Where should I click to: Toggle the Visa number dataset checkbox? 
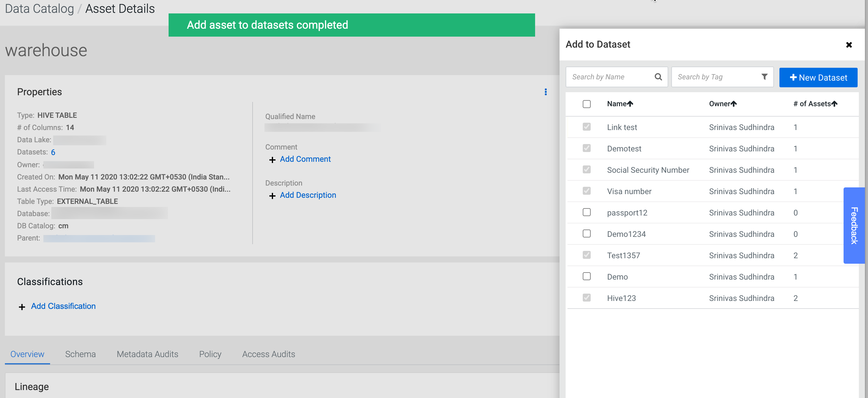pyautogui.click(x=587, y=191)
